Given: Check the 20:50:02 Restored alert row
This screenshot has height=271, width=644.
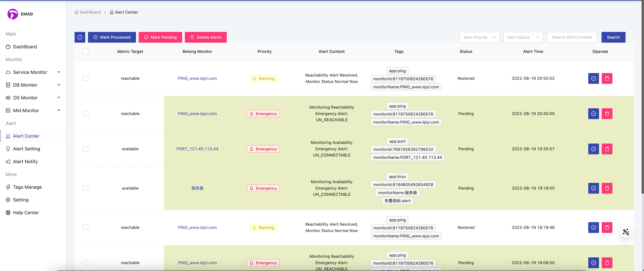Looking at the screenshot, I should point(85,78).
